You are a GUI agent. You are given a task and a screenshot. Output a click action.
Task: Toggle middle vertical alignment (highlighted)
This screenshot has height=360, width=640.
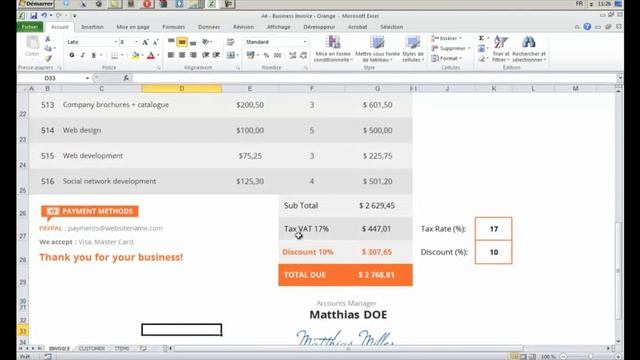[x=182, y=42]
